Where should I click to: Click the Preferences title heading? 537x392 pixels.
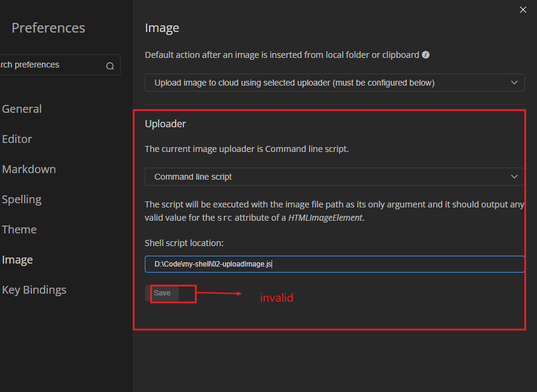tap(48, 28)
